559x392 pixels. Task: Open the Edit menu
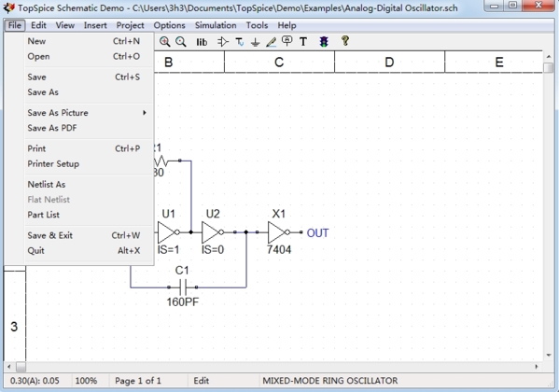[x=38, y=25]
